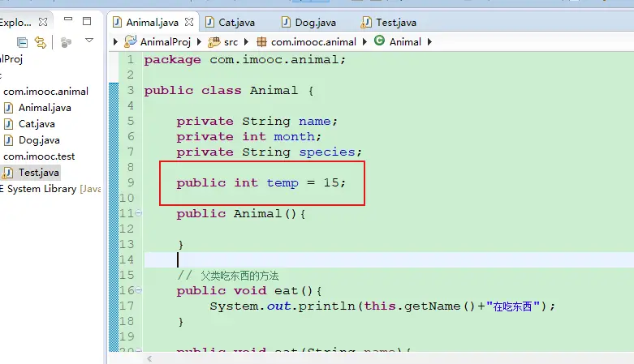Collapse the eat() method at line 16
The image size is (634, 364).
click(x=138, y=290)
